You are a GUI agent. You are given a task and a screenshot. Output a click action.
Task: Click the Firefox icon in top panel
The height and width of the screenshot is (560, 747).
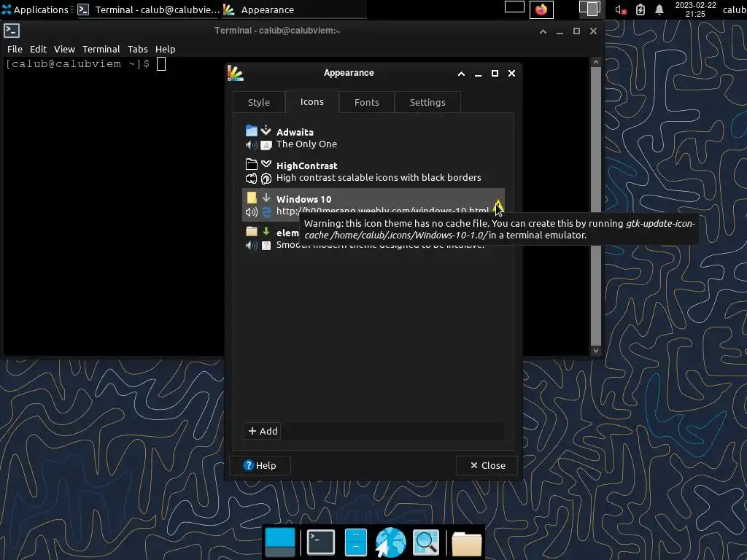[x=541, y=9]
